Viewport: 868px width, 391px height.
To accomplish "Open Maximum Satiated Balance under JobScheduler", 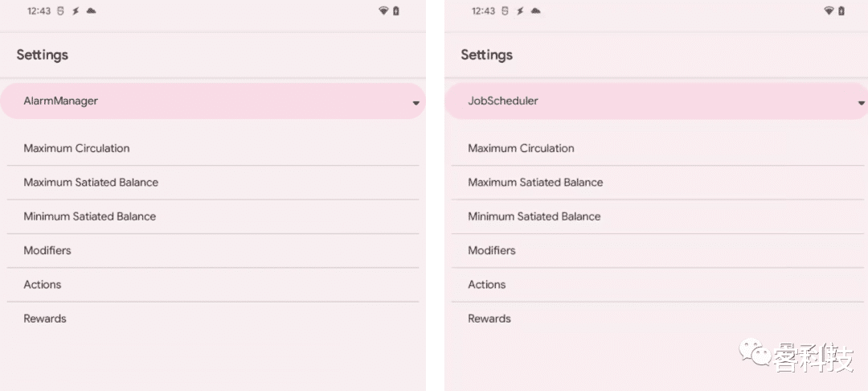I will coord(535,183).
